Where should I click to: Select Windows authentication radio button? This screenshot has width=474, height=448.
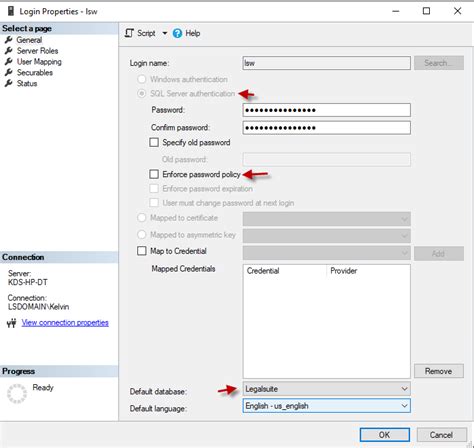[x=142, y=79]
